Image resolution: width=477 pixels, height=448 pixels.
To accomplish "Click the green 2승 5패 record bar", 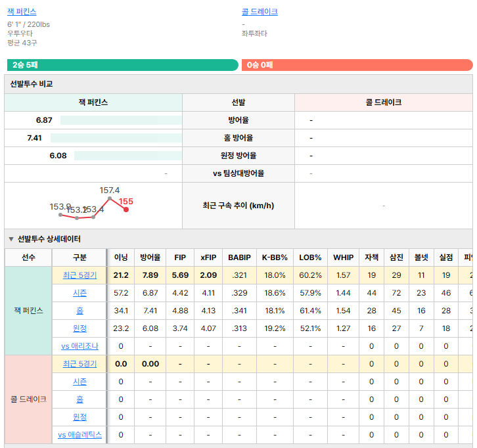I will click(123, 65).
